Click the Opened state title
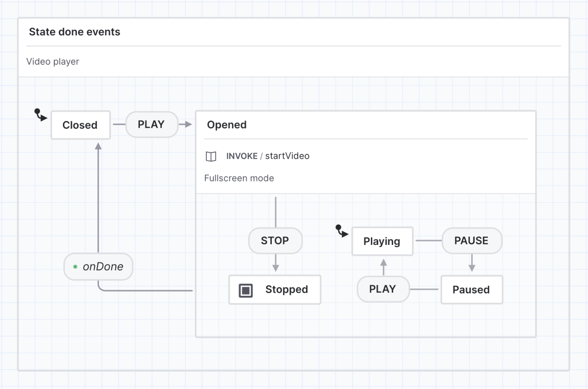The height and width of the screenshot is (389, 588). click(x=227, y=125)
